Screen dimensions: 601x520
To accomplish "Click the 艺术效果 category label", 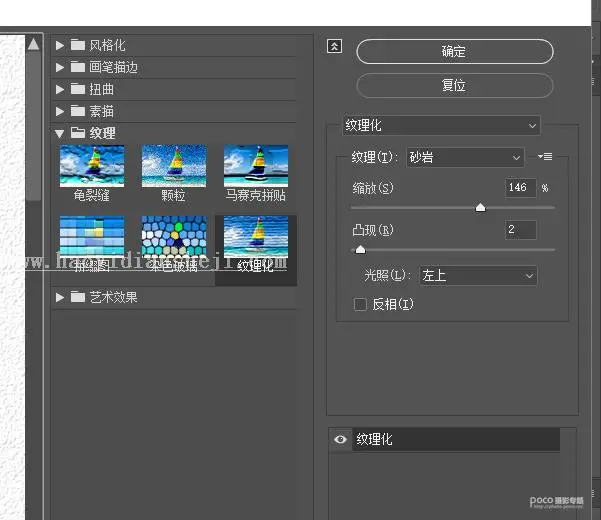I will 113,297.
